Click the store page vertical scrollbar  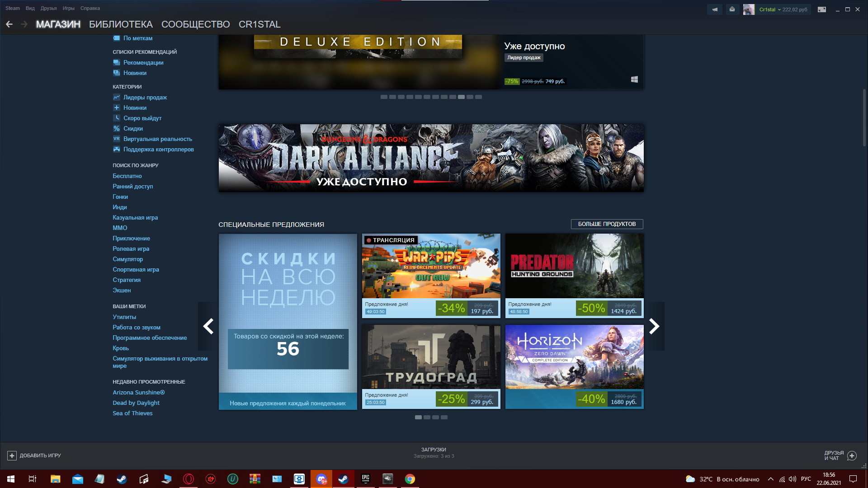click(x=864, y=117)
